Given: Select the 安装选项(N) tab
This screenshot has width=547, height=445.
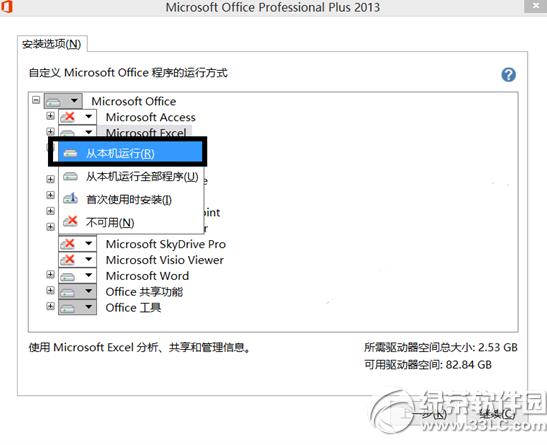Looking at the screenshot, I should 52,44.
